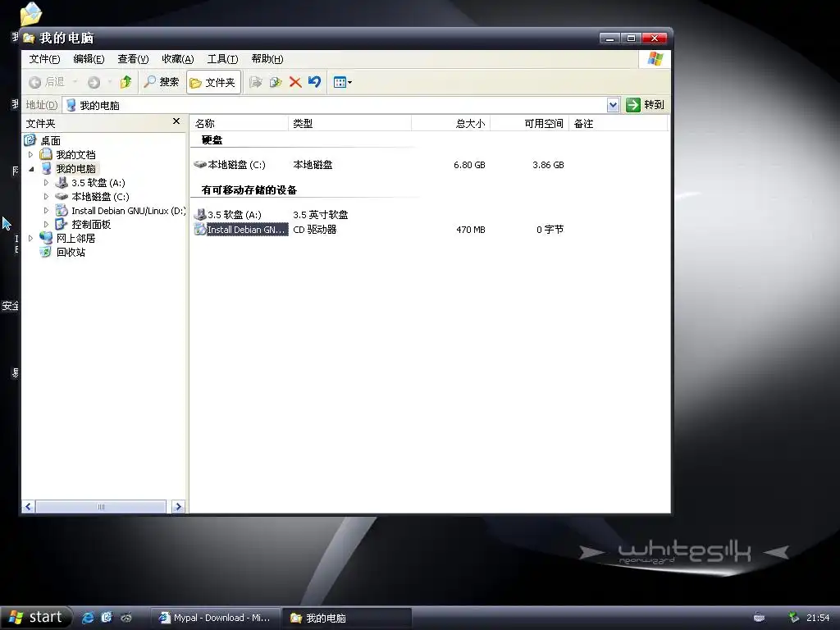Click the red Delete X icon

(295, 82)
